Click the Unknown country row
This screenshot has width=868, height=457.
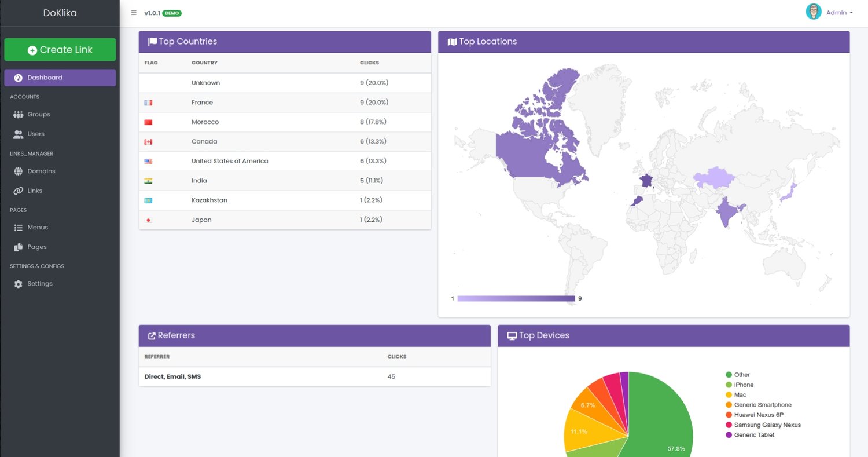coord(285,83)
